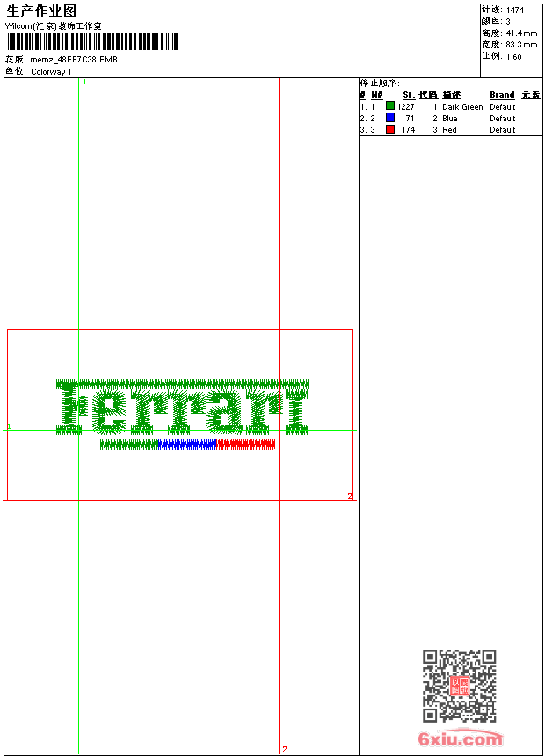Click the scale value 1.60
This screenshot has width=545, height=756.
click(513, 56)
